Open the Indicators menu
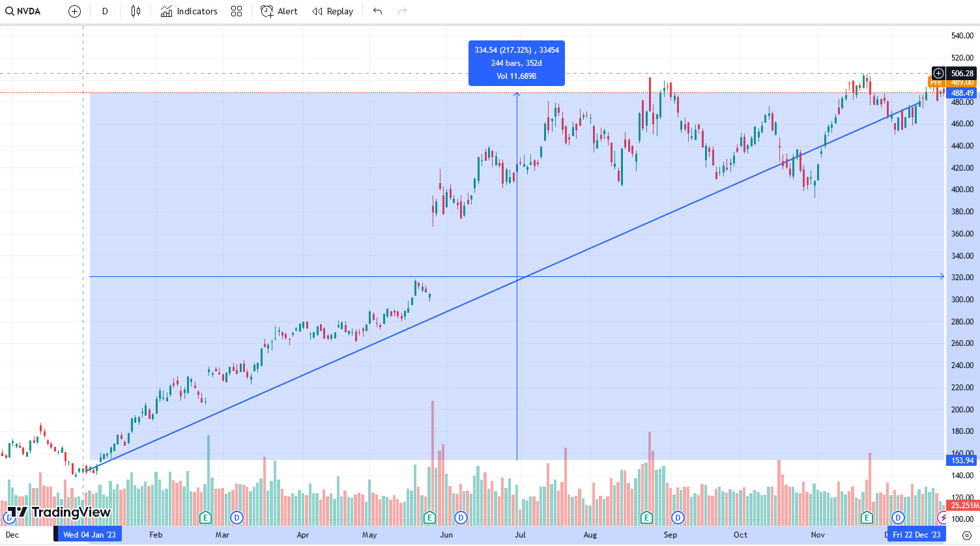Image resolution: width=980 pixels, height=546 pixels. point(189,11)
